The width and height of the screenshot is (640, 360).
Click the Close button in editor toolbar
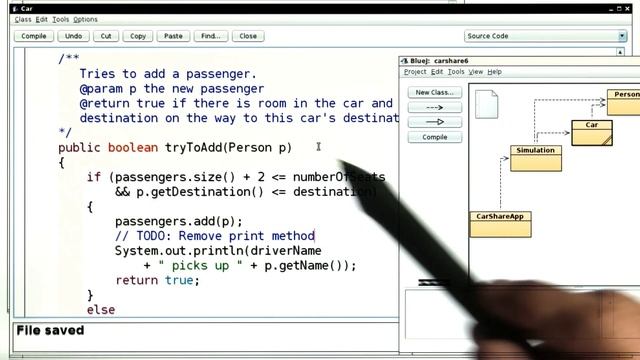click(248, 36)
